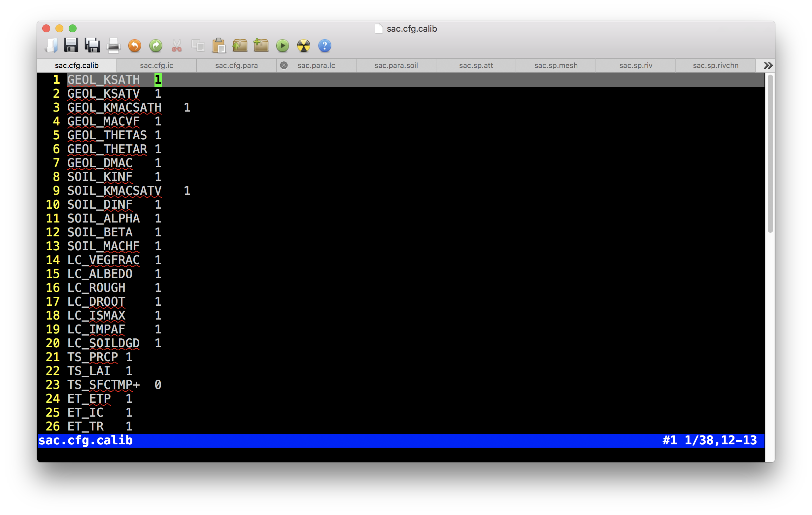Click the green play run icon
This screenshot has height=515, width=812.
coord(282,46)
